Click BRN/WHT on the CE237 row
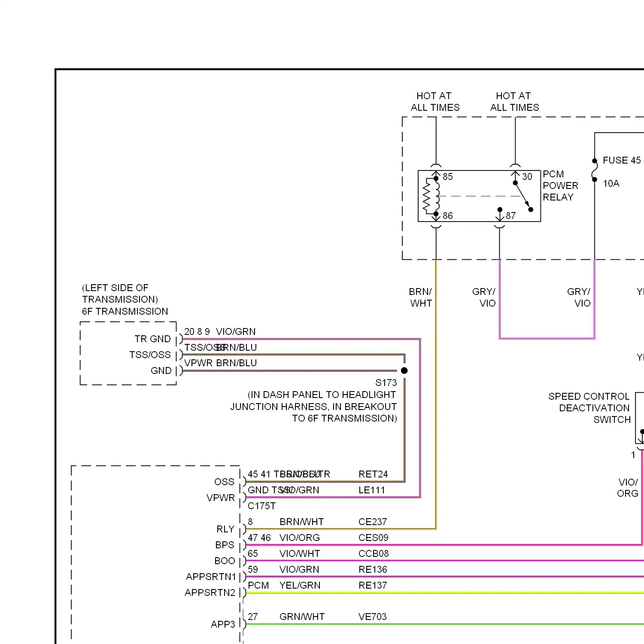This screenshot has height=644, width=644. [x=302, y=522]
